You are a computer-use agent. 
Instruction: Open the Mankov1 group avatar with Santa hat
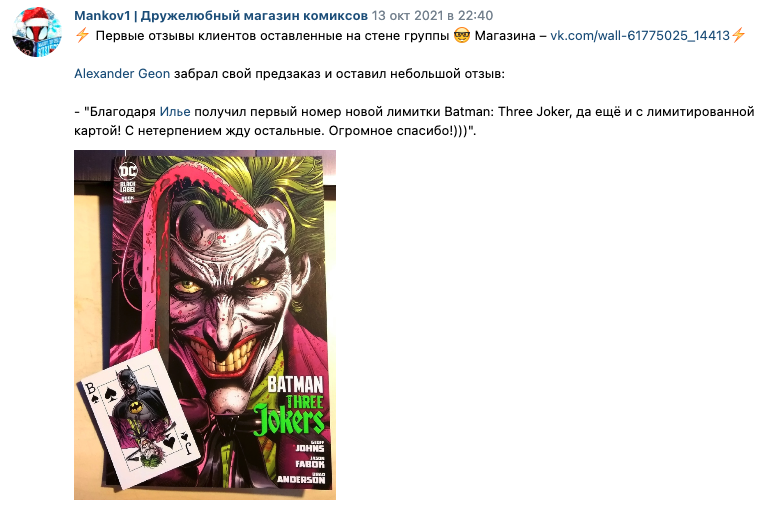(37, 32)
